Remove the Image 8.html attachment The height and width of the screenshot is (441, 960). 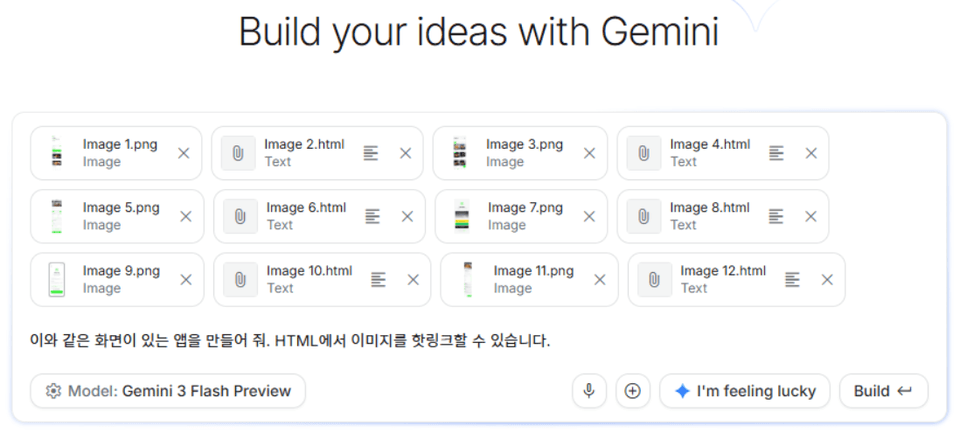point(811,216)
